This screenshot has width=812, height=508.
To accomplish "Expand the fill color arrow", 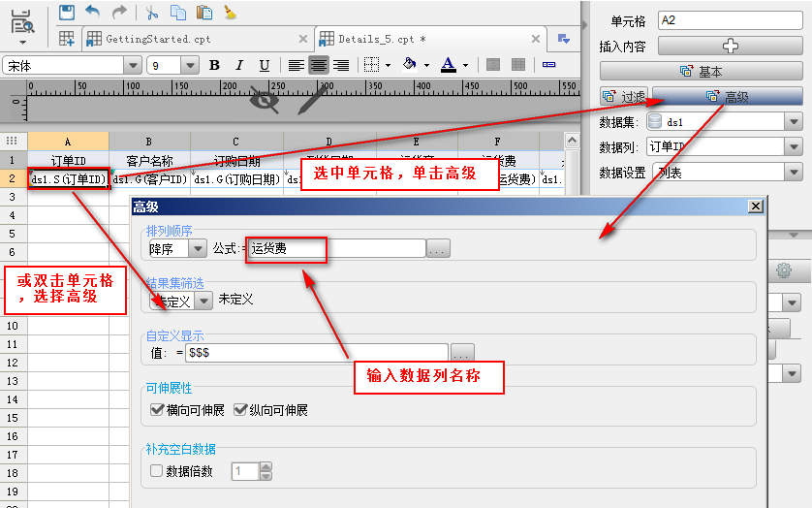I will 426,65.
